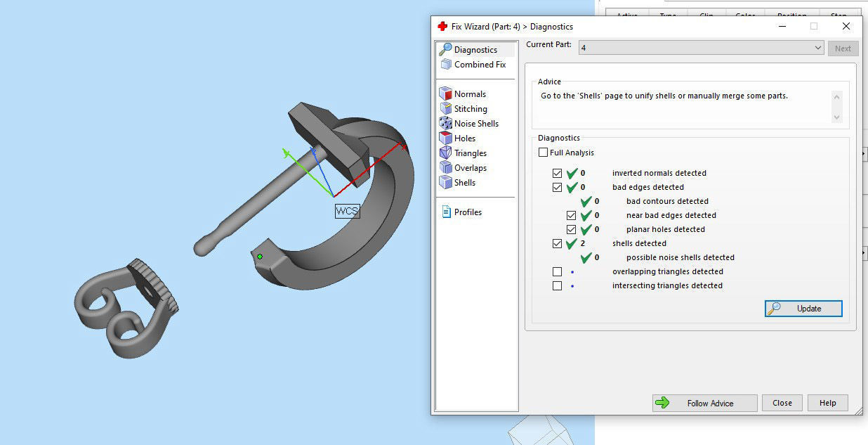Uncheck the near bad edges detected checkbox
The image size is (868, 445).
[572, 215]
